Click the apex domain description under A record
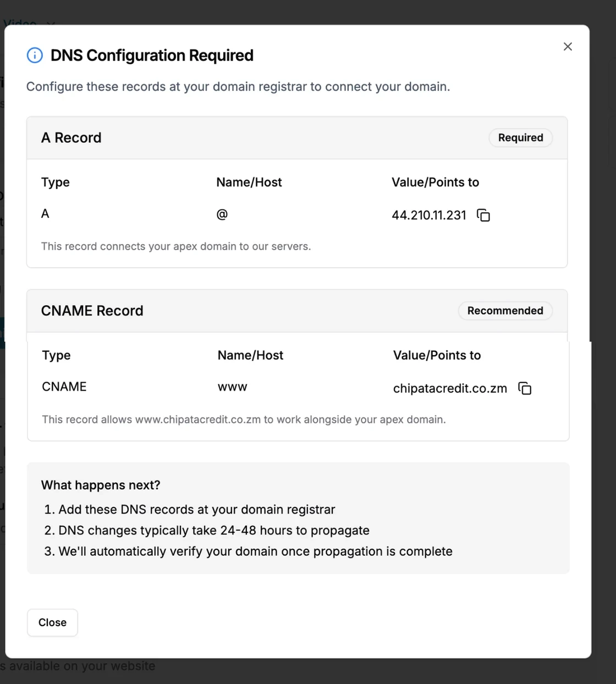 click(176, 246)
